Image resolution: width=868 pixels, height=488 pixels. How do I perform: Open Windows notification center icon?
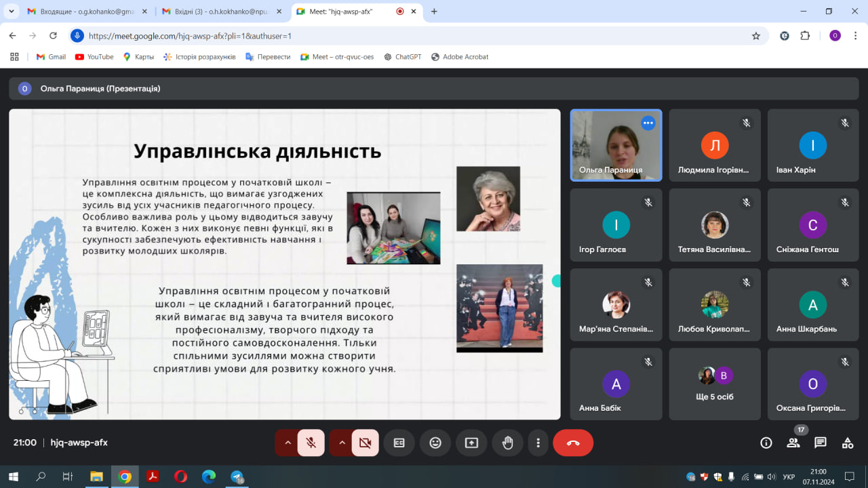pos(849,476)
